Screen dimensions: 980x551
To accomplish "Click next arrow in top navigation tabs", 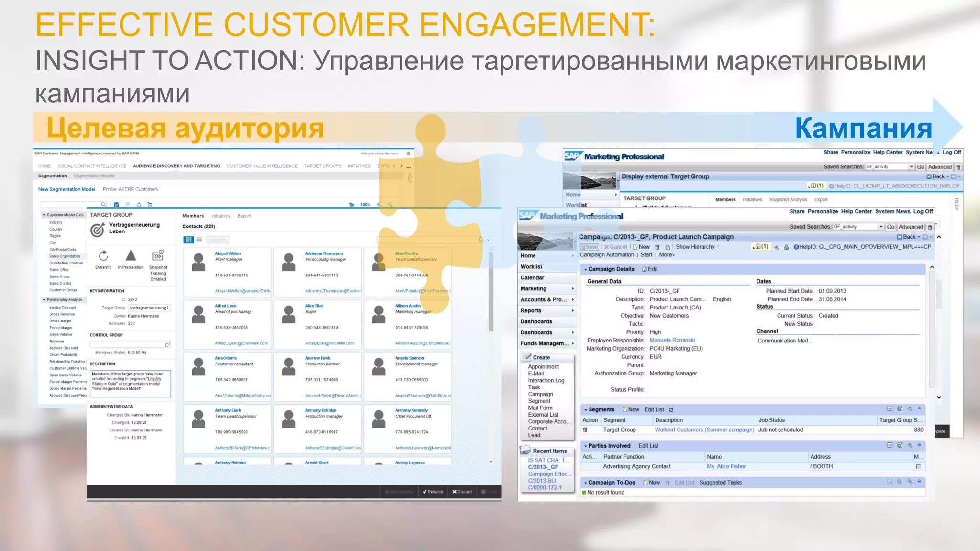I will coord(401,166).
